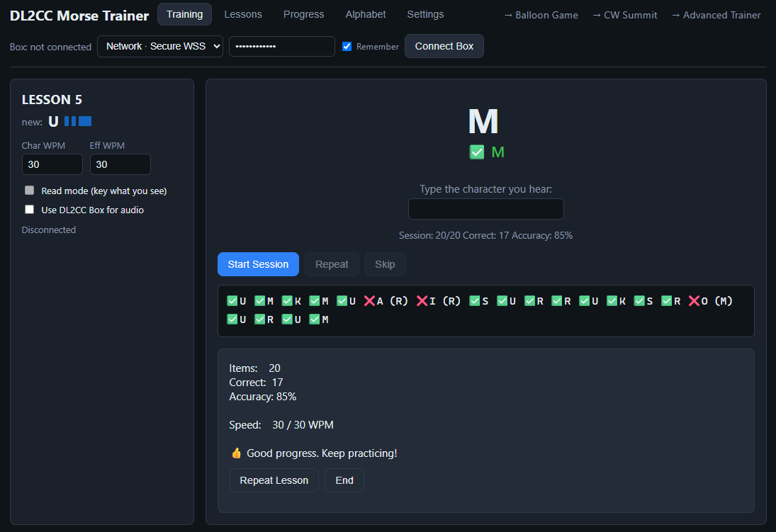Click the Connect Box button
Viewport: 776px width, 532px height.
click(444, 46)
